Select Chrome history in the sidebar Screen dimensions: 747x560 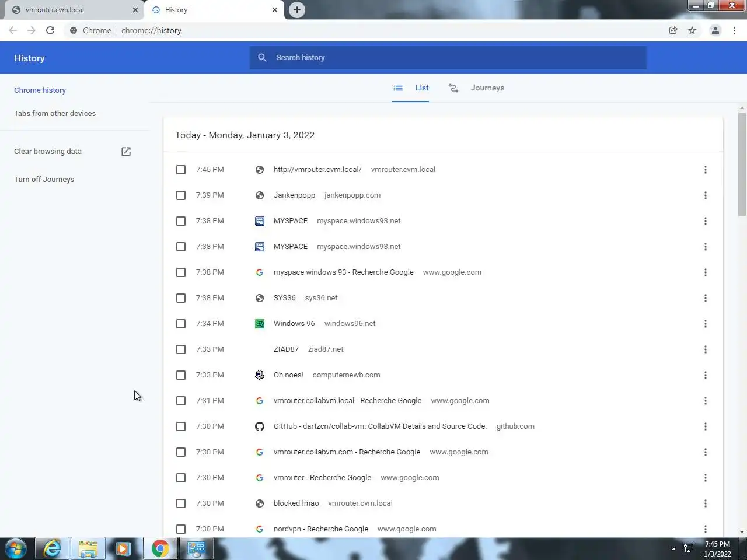tap(40, 90)
